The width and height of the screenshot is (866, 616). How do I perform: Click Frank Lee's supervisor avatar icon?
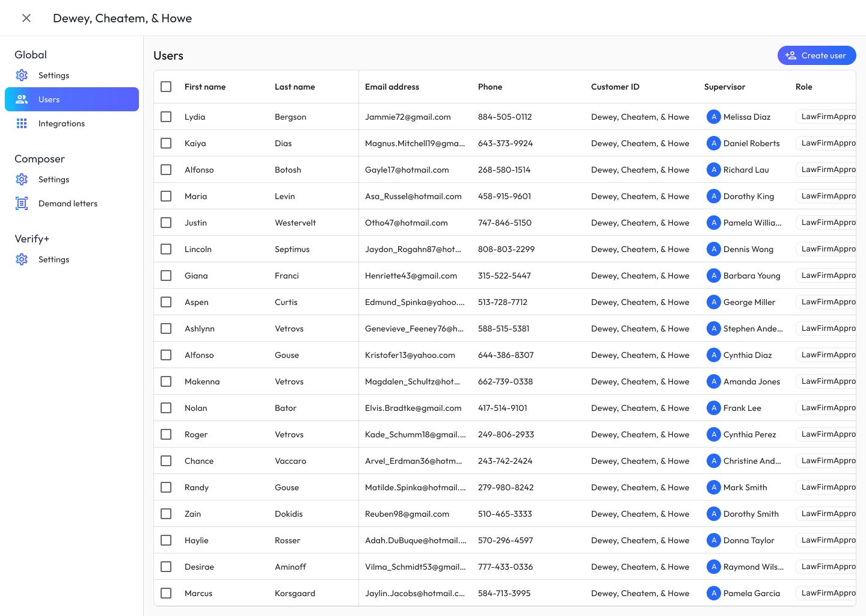click(713, 408)
